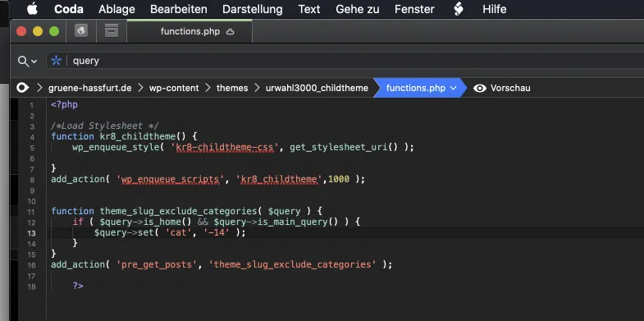Click the files drawer icon in tab bar
The image size is (644, 321).
click(x=112, y=31)
